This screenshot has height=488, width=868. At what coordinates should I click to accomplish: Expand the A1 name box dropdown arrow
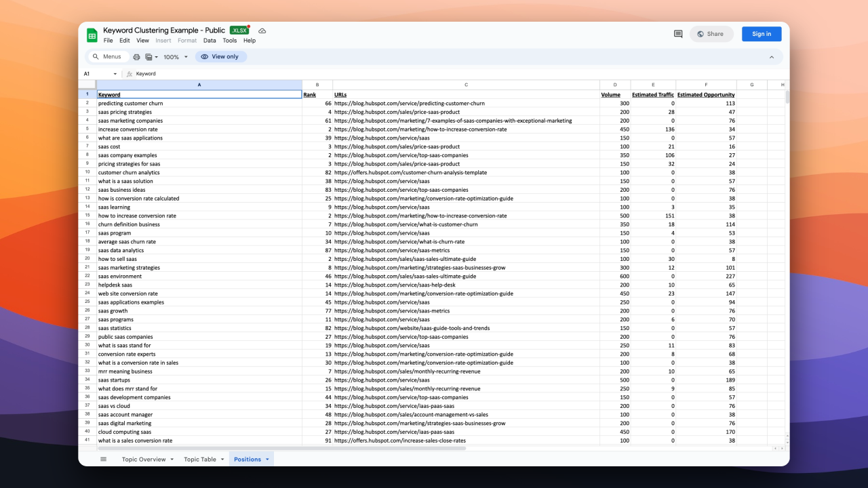115,74
